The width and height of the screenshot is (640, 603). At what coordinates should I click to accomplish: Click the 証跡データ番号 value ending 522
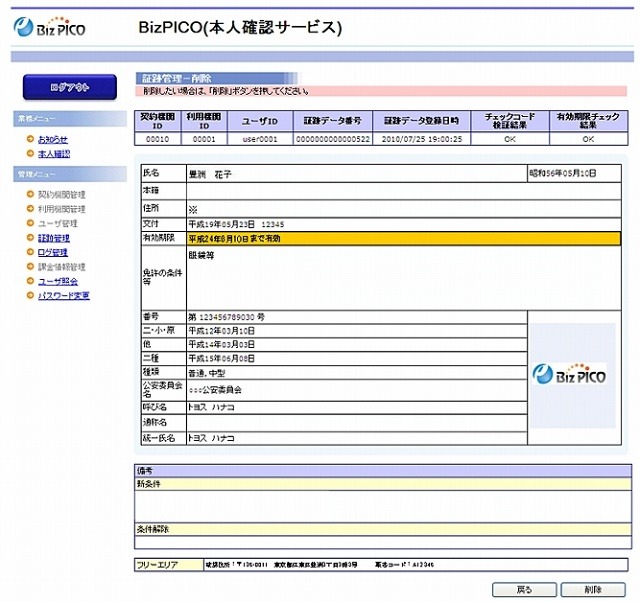tap(333, 139)
